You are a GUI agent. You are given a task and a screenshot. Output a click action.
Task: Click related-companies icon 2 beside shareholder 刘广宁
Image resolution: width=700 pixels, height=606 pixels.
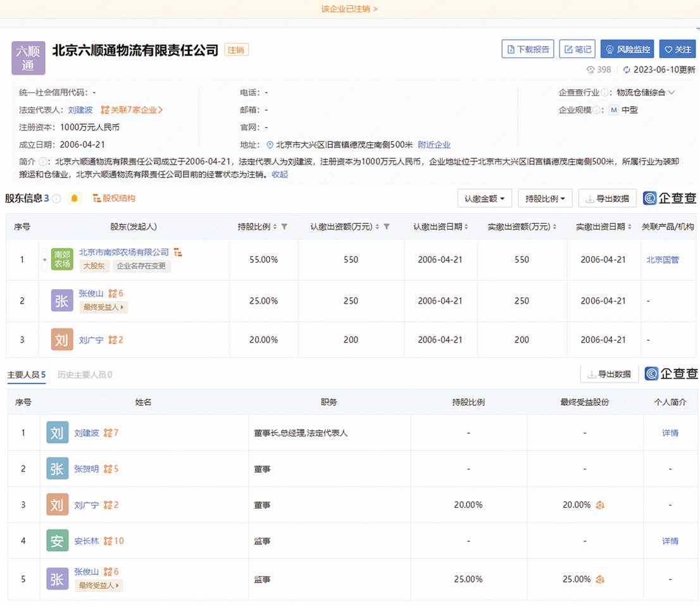click(116, 340)
